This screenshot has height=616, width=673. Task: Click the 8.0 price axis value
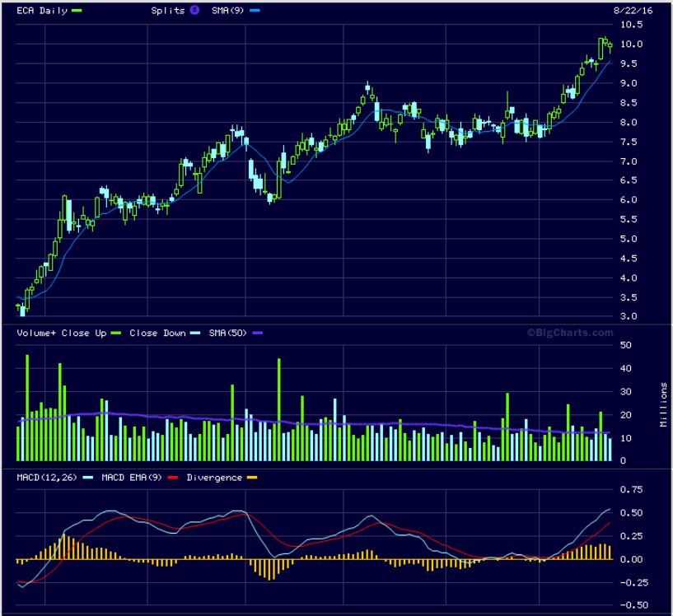click(629, 122)
